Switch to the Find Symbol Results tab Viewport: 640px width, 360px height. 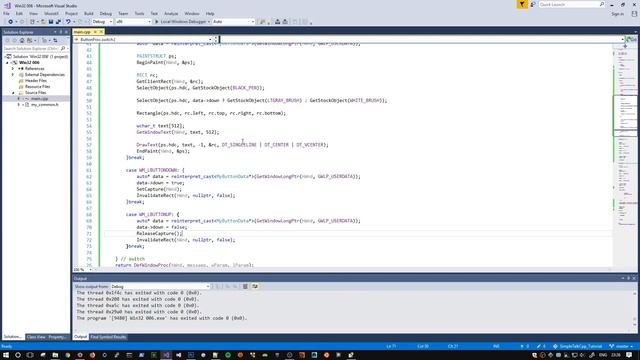(108, 337)
